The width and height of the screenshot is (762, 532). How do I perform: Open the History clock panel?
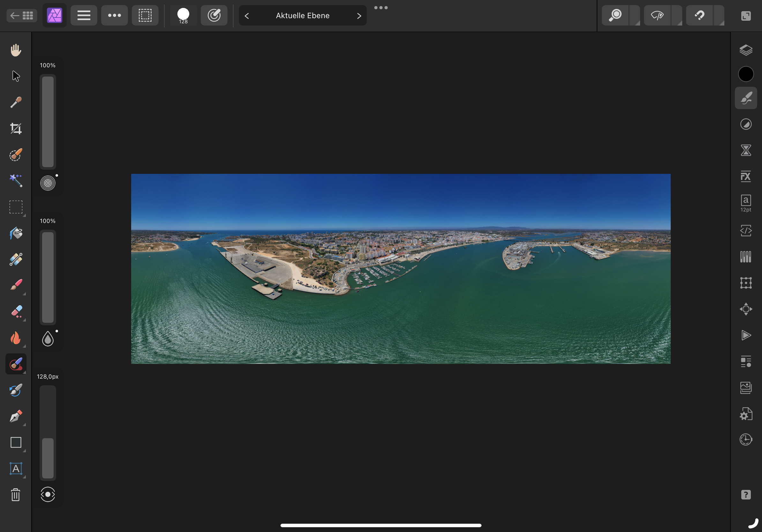(745, 440)
